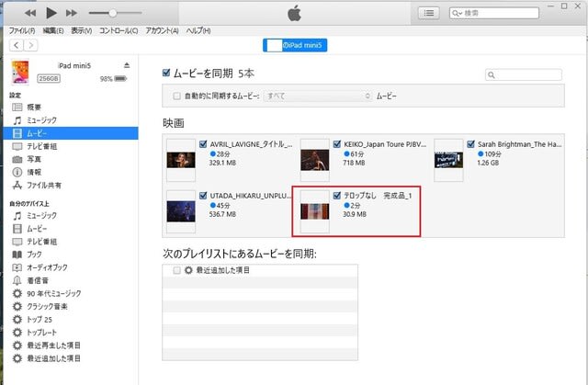This screenshot has height=385, width=588.
Task: Click the 256GB capacity badge
Action: (x=49, y=79)
